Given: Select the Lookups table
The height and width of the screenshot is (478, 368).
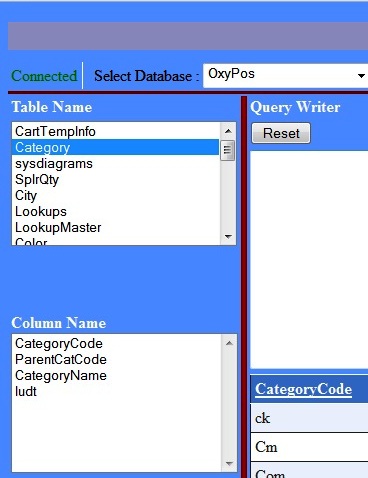Looking at the screenshot, I should click(x=115, y=211).
